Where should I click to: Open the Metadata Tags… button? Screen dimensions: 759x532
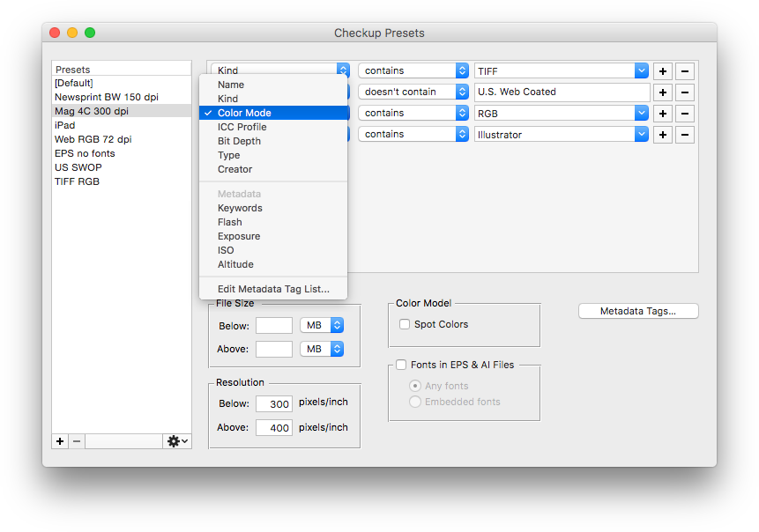point(638,311)
